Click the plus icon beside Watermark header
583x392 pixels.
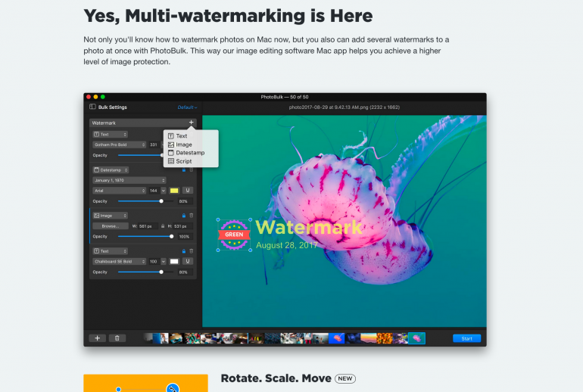pyautogui.click(x=191, y=123)
